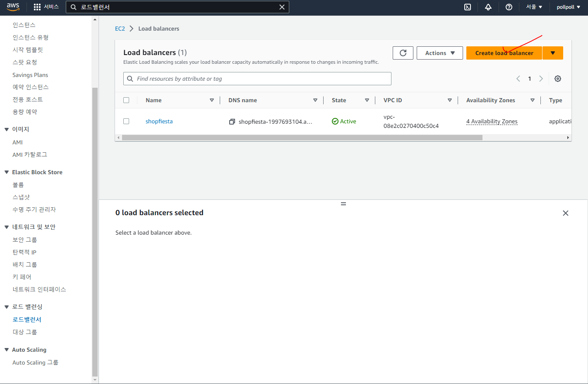Image resolution: width=588 pixels, height=384 pixels.
Task: Open 탄력적 IP in sidebar
Action: click(x=24, y=252)
